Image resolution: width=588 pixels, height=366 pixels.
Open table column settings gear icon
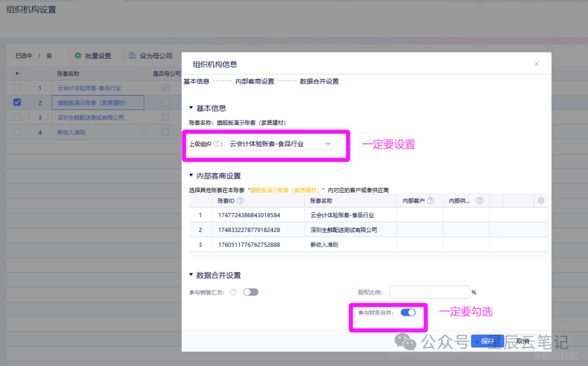click(541, 200)
